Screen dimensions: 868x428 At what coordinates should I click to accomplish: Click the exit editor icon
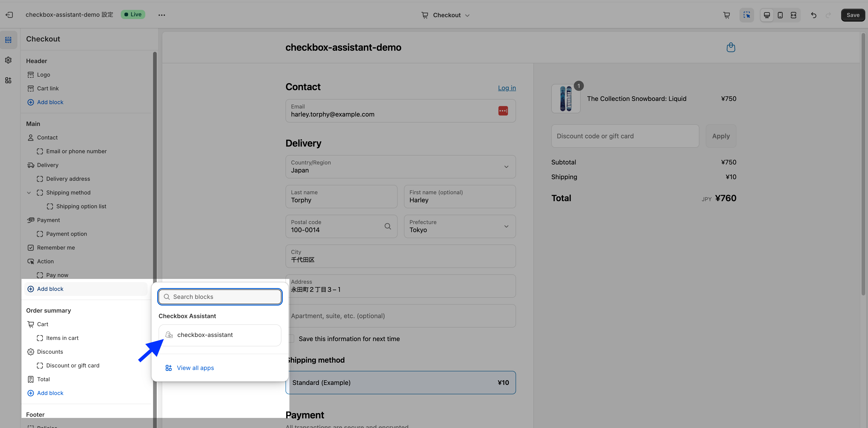(x=9, y=15)
